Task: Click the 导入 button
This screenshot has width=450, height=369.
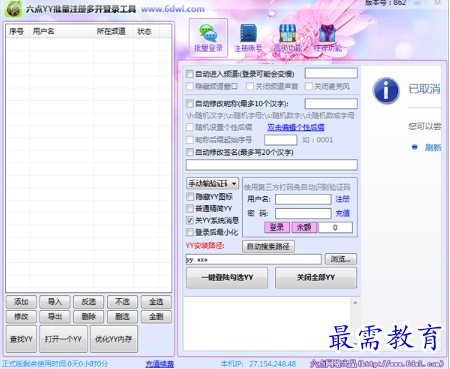Action: tap(55, 302)
